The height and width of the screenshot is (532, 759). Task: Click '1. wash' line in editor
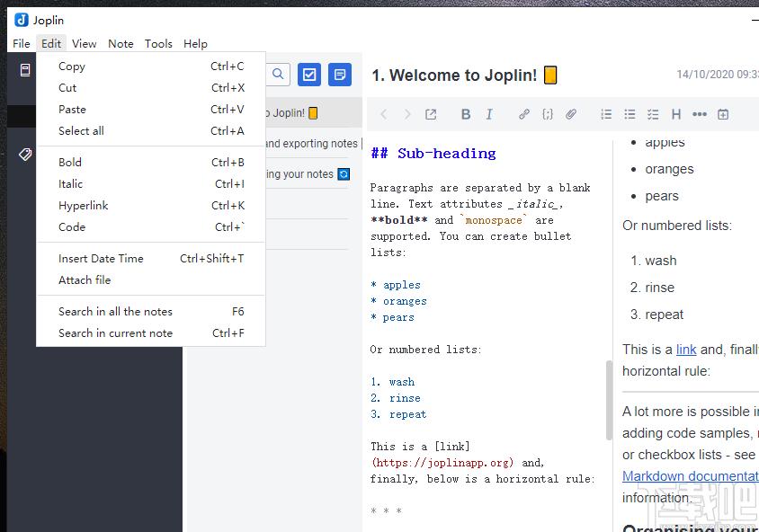393,382
